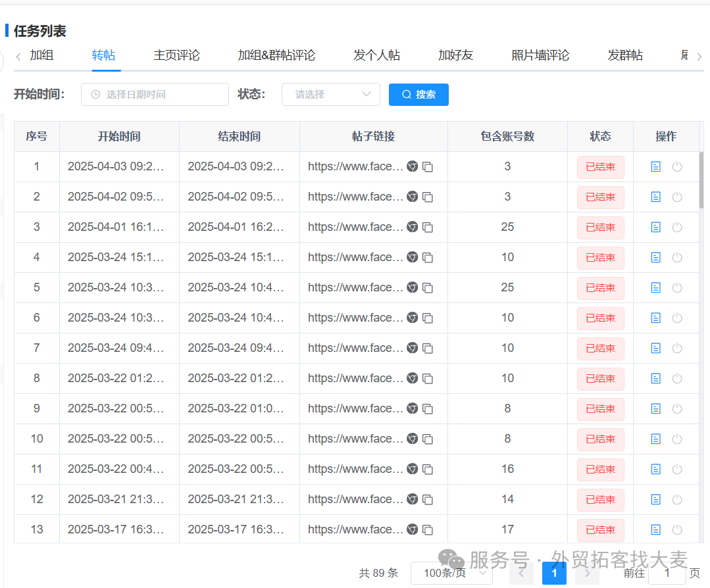Click the 已结束 status tag in row 10
The height and width of the screenshot is (588, 710).
(600, 439)
